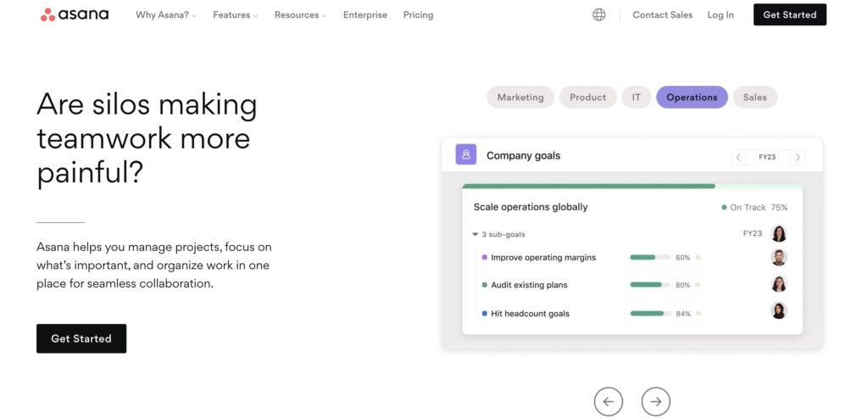The width and height of the screenshot is (868, 419).
Task: Click next fiscal year arrow beside FY23
Action: tap(798, 158)
